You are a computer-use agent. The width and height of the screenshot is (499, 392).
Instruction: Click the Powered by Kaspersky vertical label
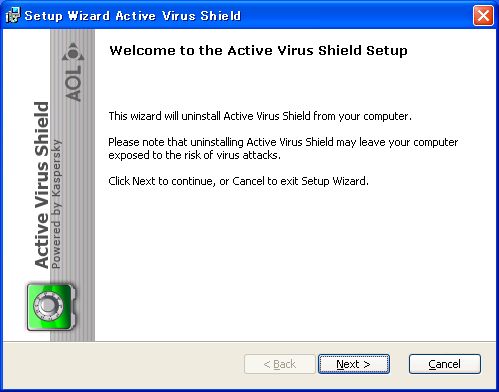pos(56,204)
